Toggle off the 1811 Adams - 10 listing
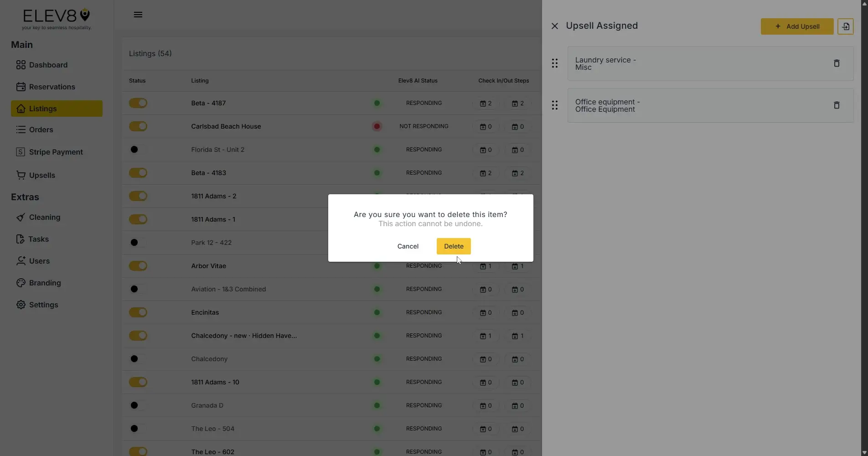The width and height of the screenshot is (868, 456). tap(138, 382)
